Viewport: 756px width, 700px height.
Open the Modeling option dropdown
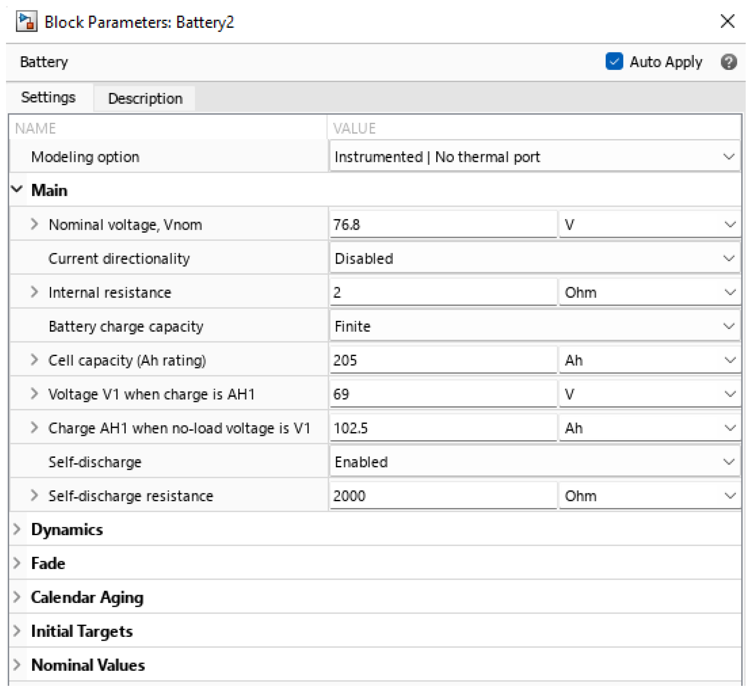(x=728, y=156)
